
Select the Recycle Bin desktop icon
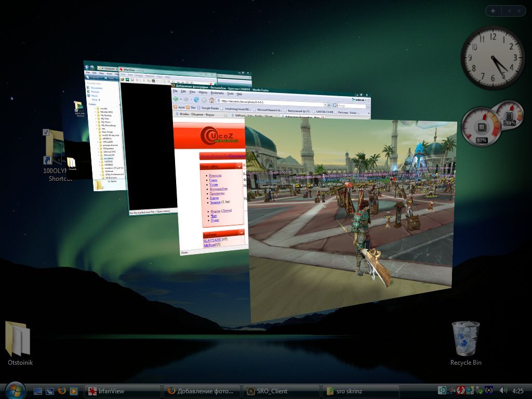pyautogui.click(x=466, y=343)
